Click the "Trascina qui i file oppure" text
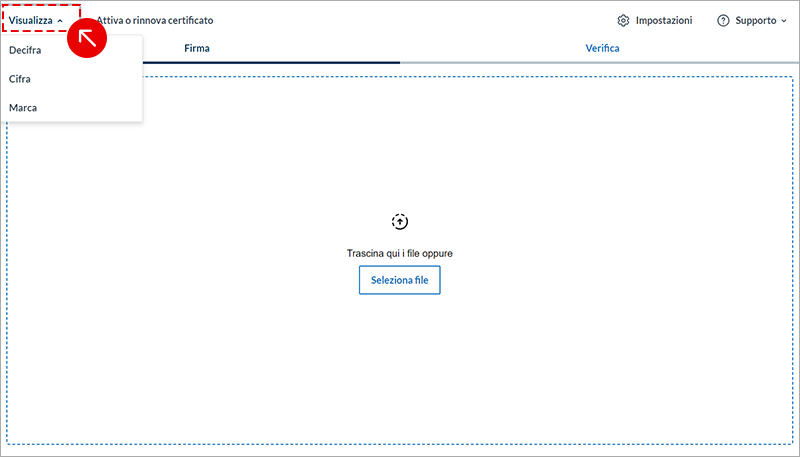This screenshot has width=800, height=457. point(400,254)
